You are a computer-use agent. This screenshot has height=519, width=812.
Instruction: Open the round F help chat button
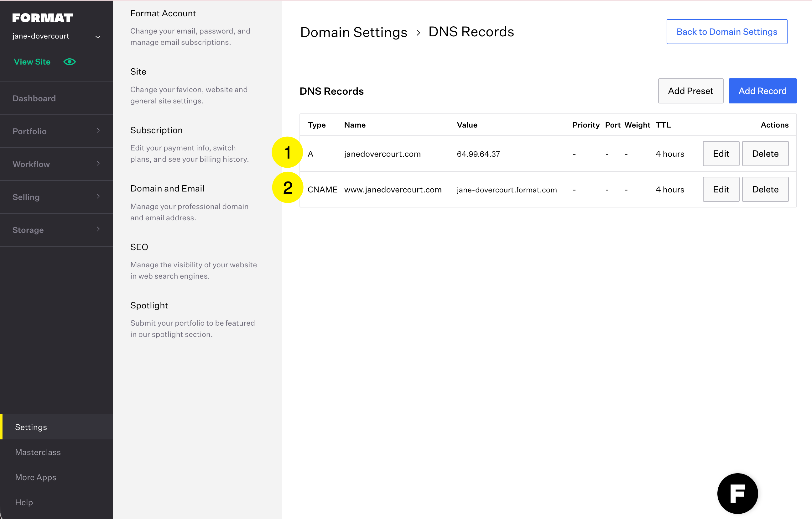pyautogui.click(x=737, y=493)
